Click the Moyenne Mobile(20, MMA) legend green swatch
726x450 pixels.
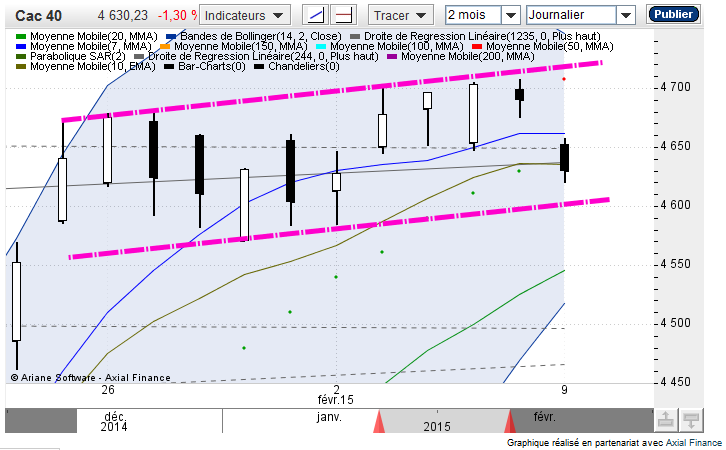click(x=21, y=36)
